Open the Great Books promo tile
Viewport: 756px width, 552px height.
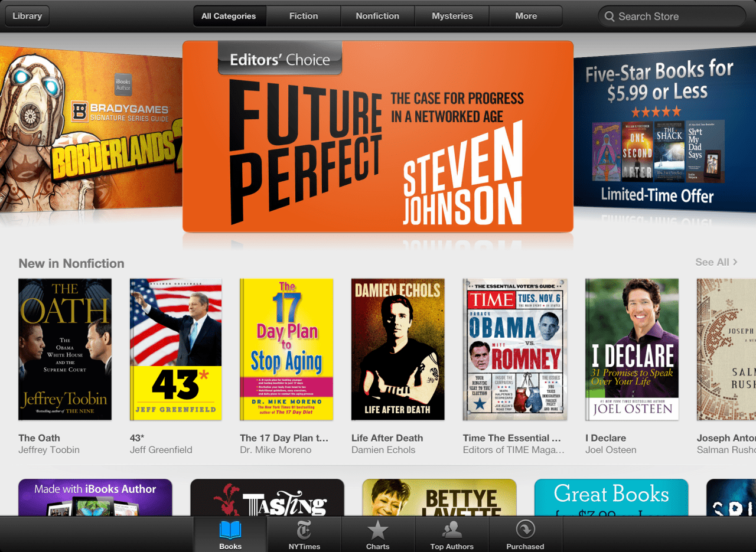click(x=611, y=498)
